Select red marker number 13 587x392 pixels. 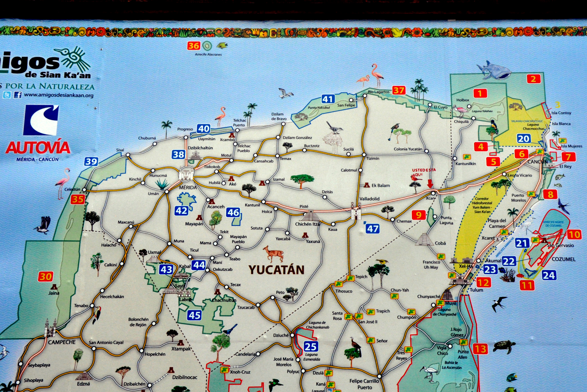(480, 349)
